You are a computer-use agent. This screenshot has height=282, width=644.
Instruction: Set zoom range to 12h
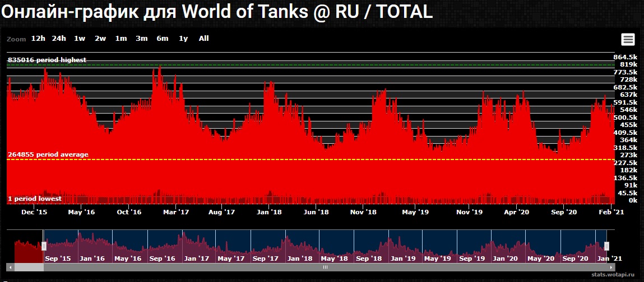pos(38,39)
